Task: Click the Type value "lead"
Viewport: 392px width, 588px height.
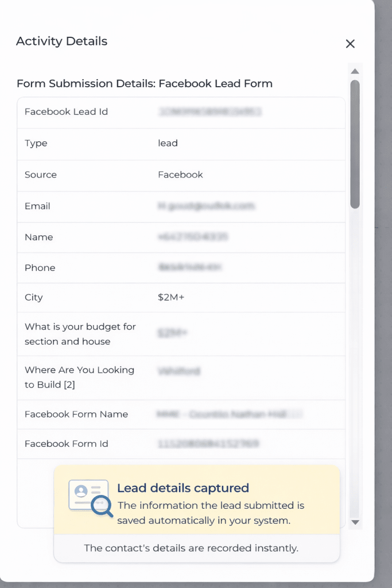Action: 168,143
